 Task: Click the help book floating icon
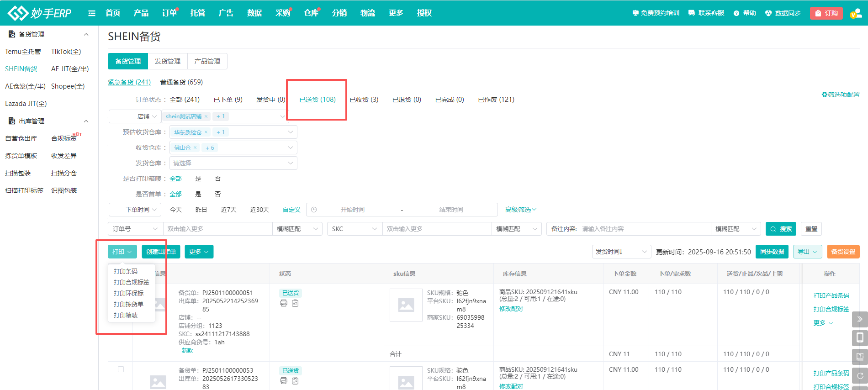click(860, 357)
